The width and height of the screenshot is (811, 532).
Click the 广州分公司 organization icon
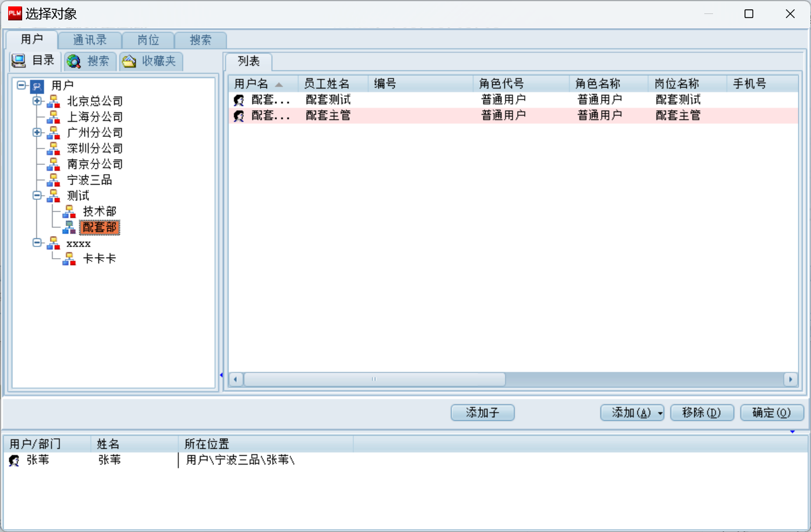[x=53, y=133]
